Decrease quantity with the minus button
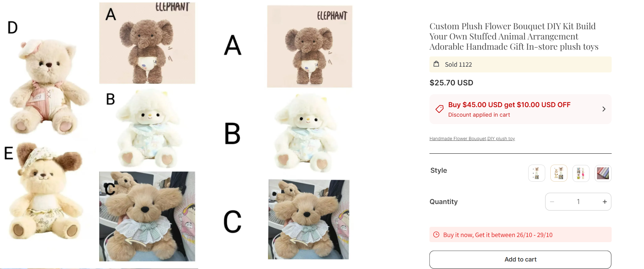 552,202
